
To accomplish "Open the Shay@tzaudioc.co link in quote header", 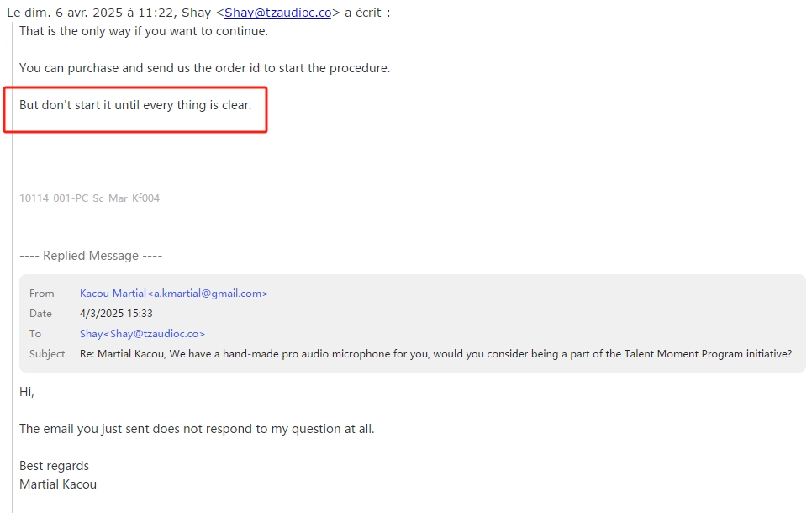I will point(277,13).
